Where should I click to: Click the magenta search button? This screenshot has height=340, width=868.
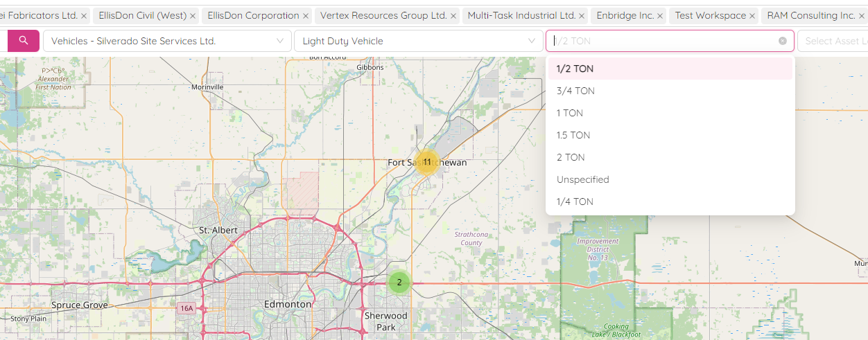pyautogui.click(x=24, y=41)
